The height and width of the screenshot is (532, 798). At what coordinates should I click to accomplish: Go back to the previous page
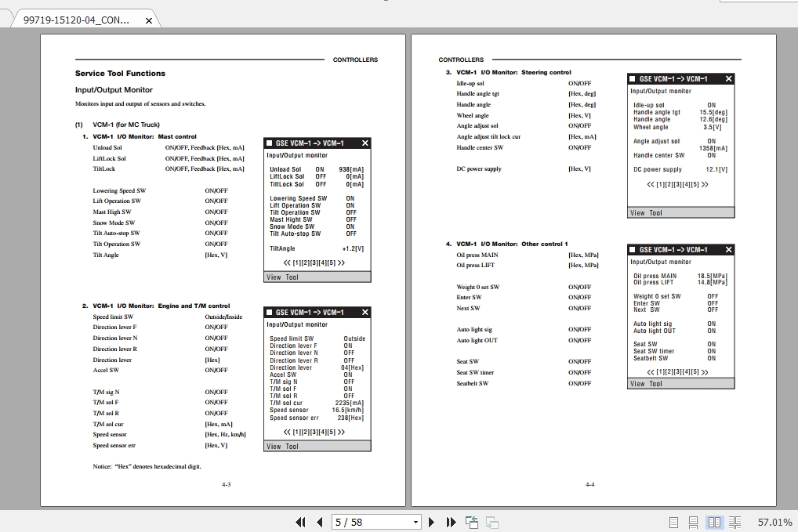point(319,522)
